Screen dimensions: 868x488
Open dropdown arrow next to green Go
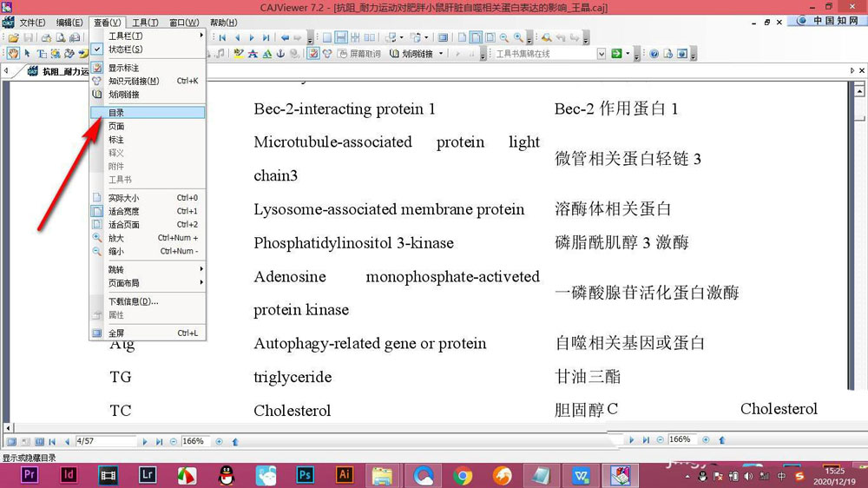628,54
